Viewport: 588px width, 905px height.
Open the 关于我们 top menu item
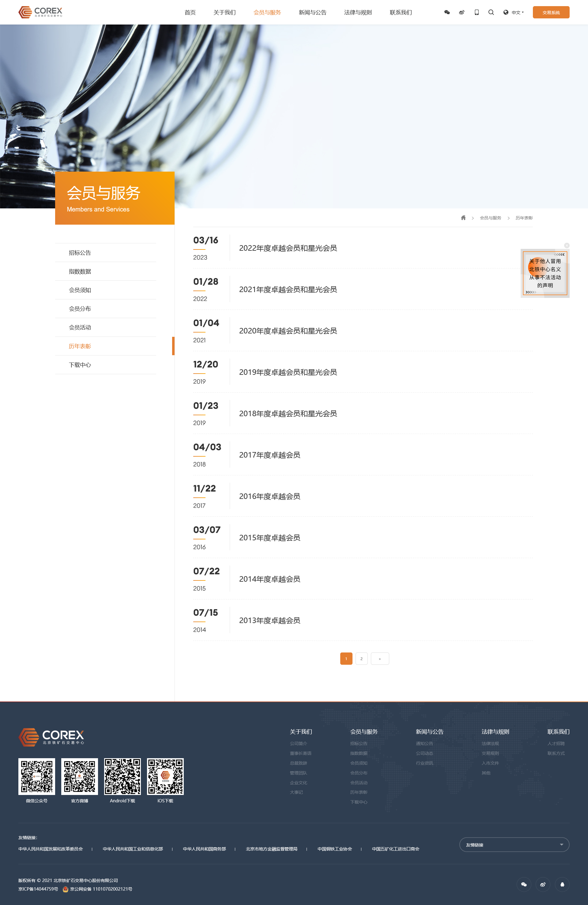click(x=224, y=12)
